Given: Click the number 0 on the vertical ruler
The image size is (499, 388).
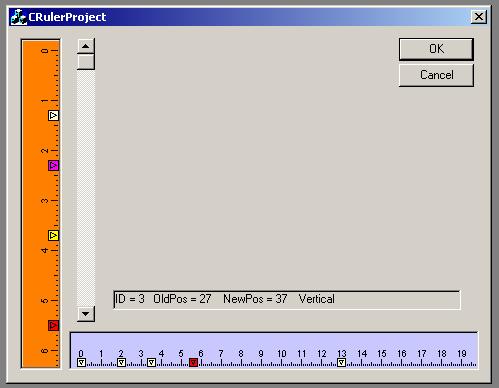Looking at the screenshot, I should (45, 51).
